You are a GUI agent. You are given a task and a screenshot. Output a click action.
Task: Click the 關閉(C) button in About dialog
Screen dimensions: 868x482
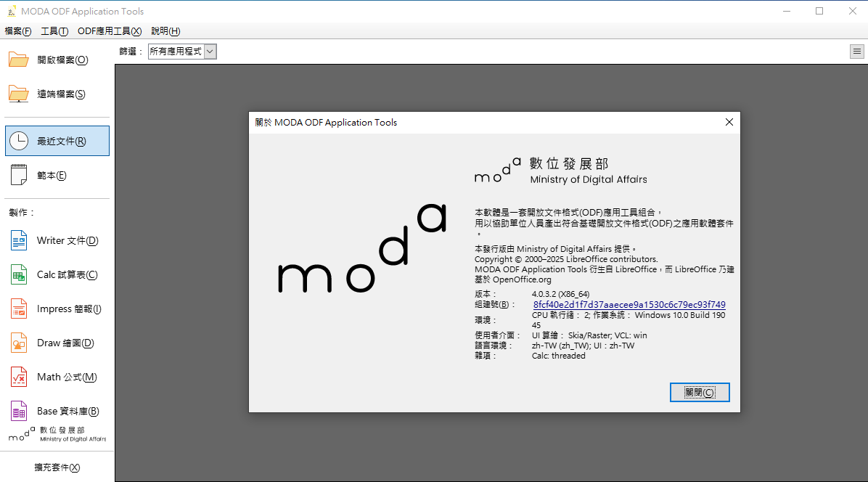[700, 393]
